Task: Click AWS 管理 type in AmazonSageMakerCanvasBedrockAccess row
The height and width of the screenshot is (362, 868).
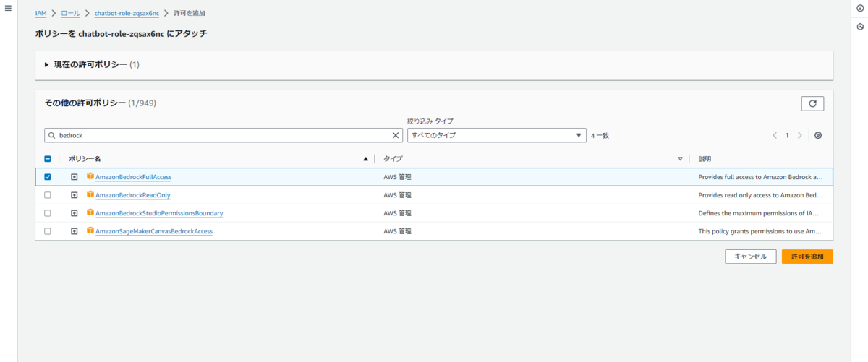Action: (397, 231)
